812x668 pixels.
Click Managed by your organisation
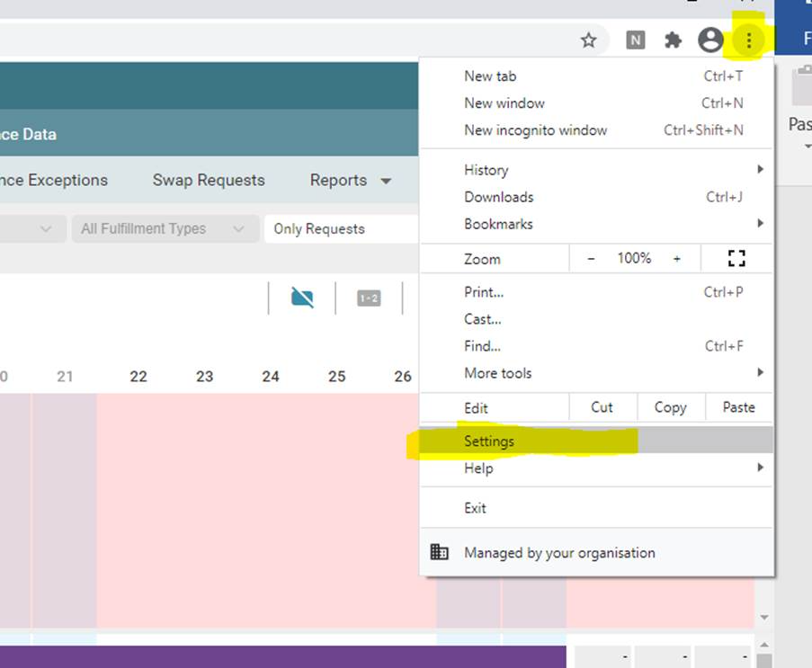coord(559,553)
